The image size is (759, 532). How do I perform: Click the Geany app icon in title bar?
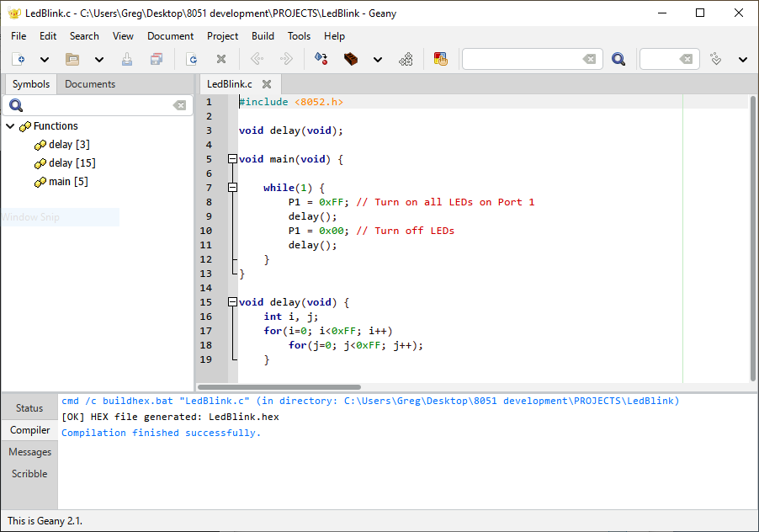14,13
